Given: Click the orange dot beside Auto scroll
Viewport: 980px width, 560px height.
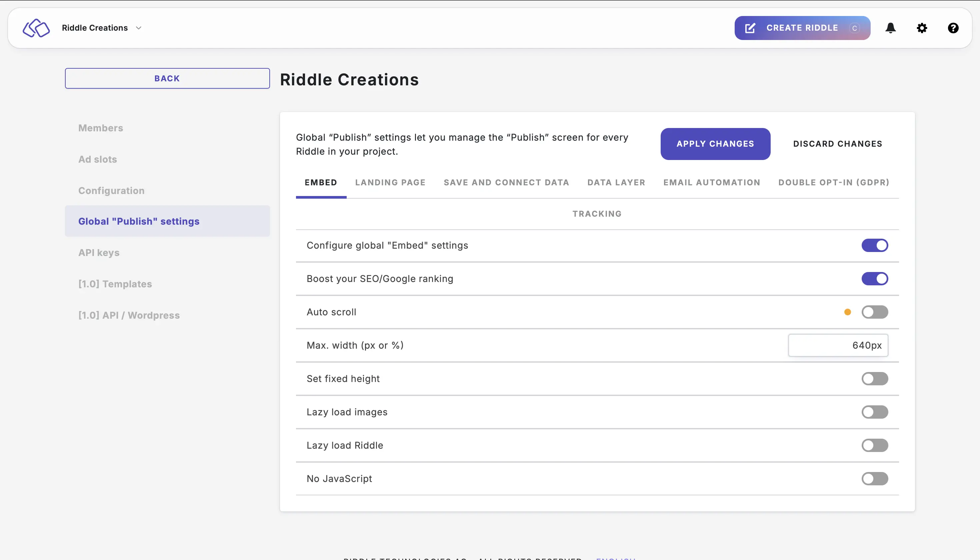Looking at the screenshot, I should pyautogui.click(x=847, y=312).
